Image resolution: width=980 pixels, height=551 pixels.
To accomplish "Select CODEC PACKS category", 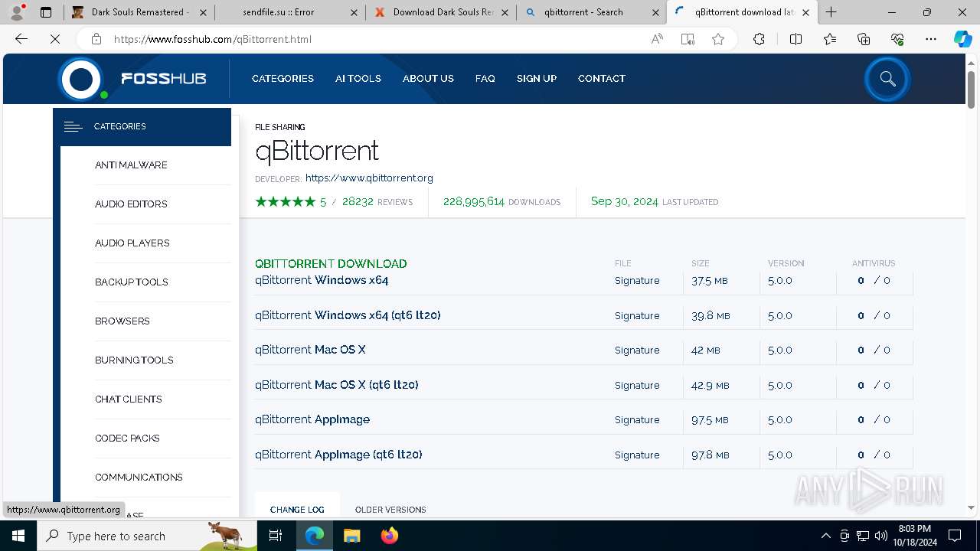I will pos(127,439).
